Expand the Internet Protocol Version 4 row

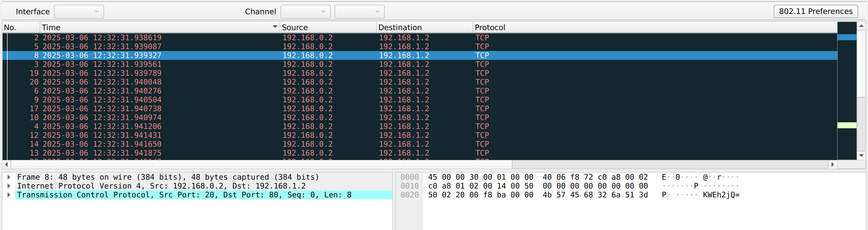(9, 186)
